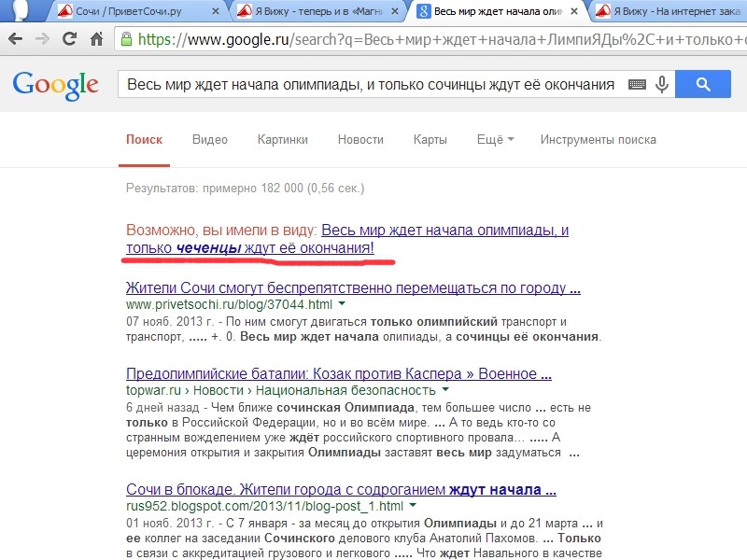
Task: Click the green padlock in address bar
Action: pyautogui.click(x=126, y=41)
